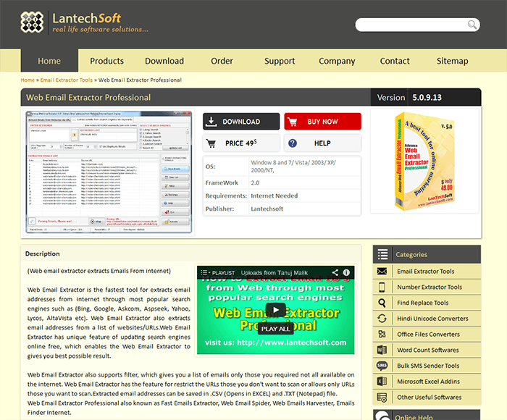Click the Word Count Softwares icon
Screen dimensions: 507x420
click(x=382, y=350)
